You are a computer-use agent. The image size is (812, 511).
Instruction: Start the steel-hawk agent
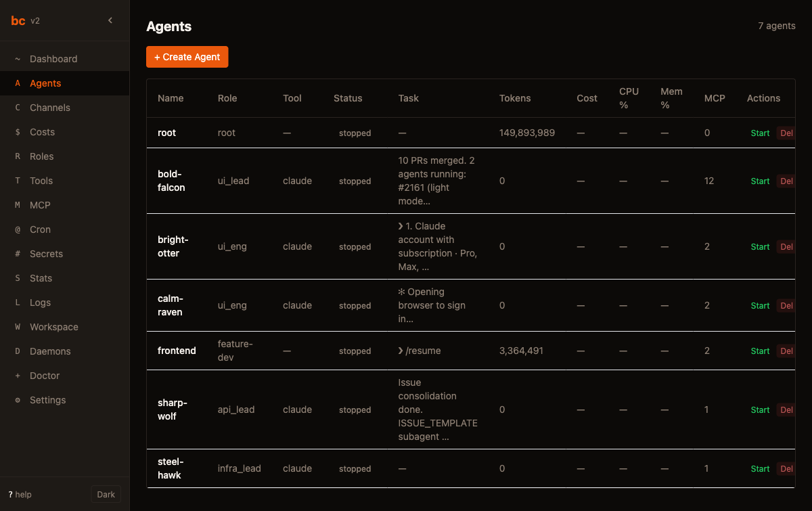760,469
